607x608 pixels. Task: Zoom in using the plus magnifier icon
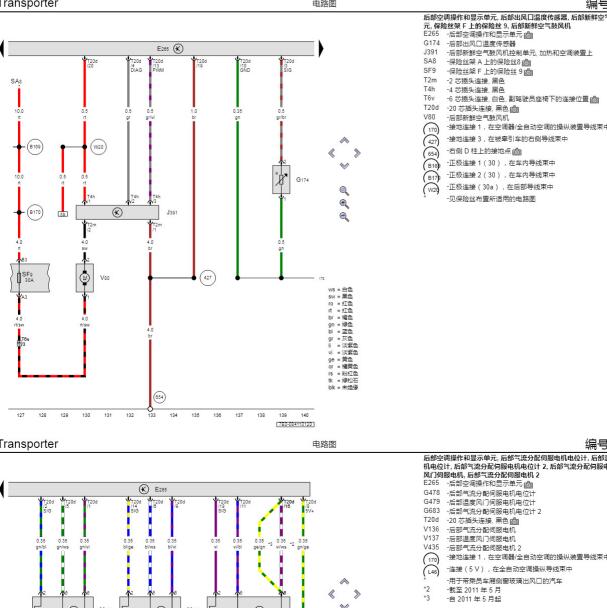point(344,204)
